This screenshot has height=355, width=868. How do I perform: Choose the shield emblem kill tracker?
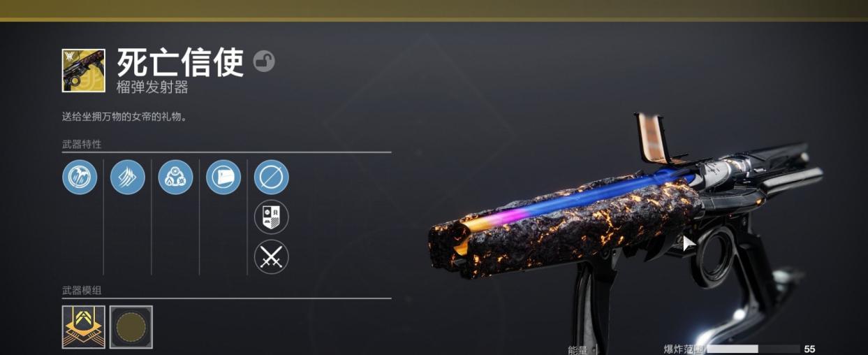(271, 217)
